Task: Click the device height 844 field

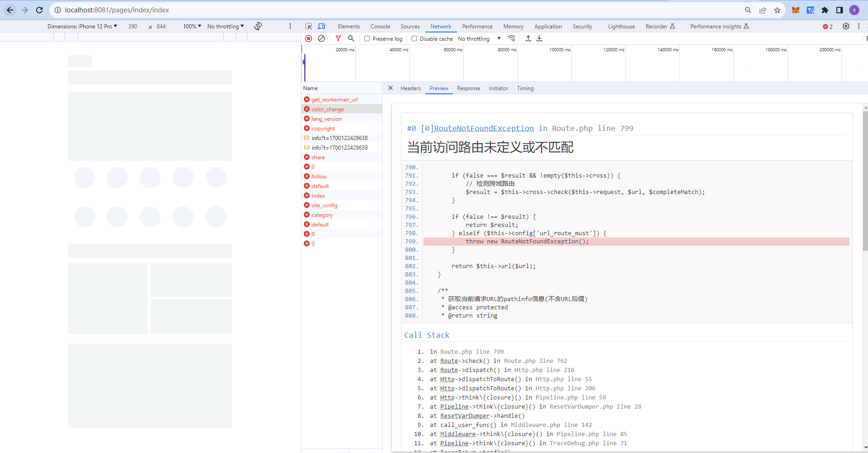Action: click(161, 27)
